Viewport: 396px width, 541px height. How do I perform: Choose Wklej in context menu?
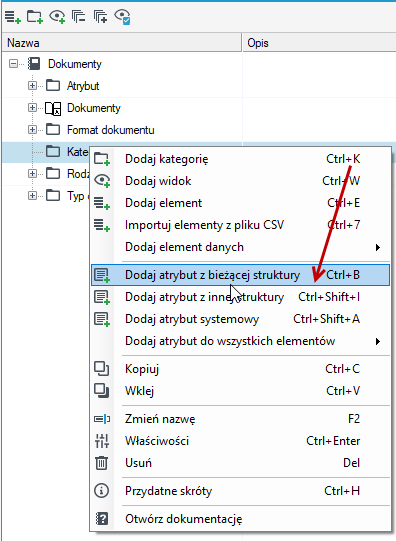click(x=240, y=391)
